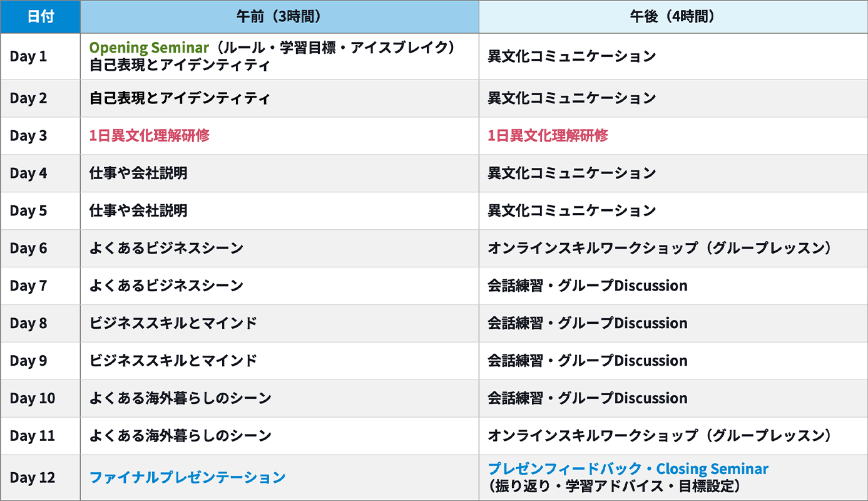Click the Day 12 row label
This screenshot has width=868, height=501.
pyautogui.click(x=32, y=478)
